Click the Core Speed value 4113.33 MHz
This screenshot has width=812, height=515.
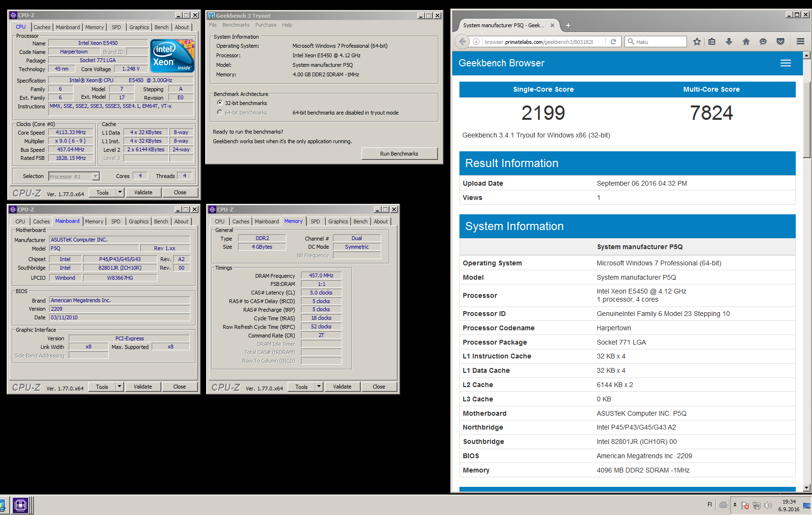[71, 132]
